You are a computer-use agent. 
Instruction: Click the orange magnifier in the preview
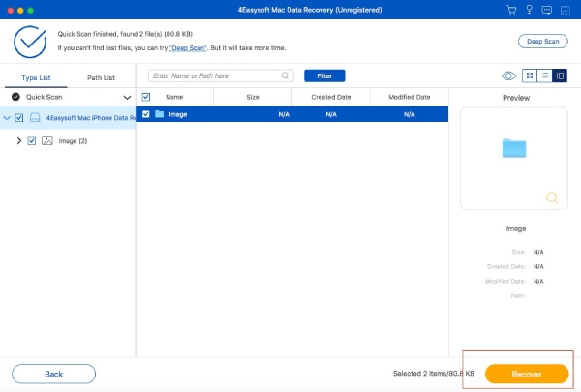point(552,197)
